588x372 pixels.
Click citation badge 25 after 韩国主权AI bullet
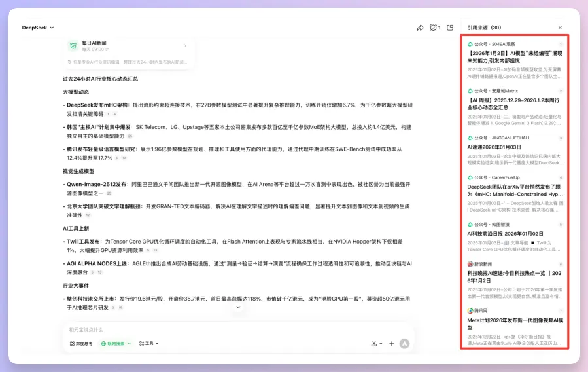130,136
